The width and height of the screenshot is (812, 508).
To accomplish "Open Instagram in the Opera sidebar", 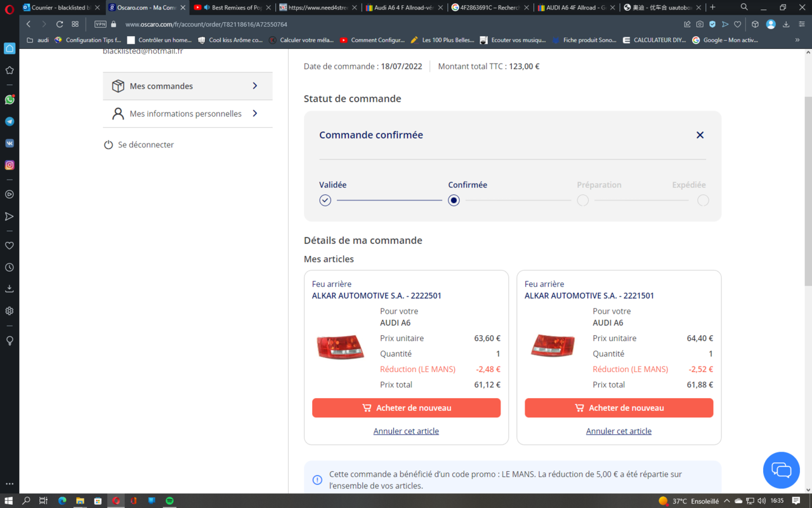I will tap(10, 165).
